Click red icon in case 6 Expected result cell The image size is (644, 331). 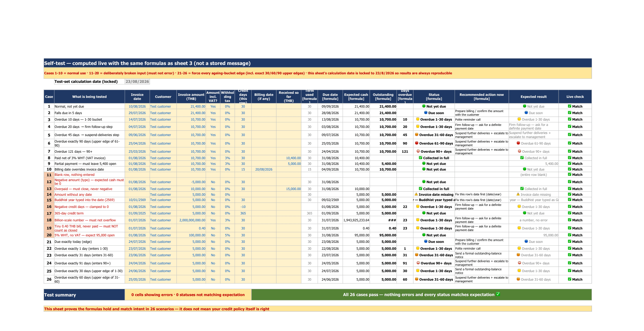[x=518, y=143]
